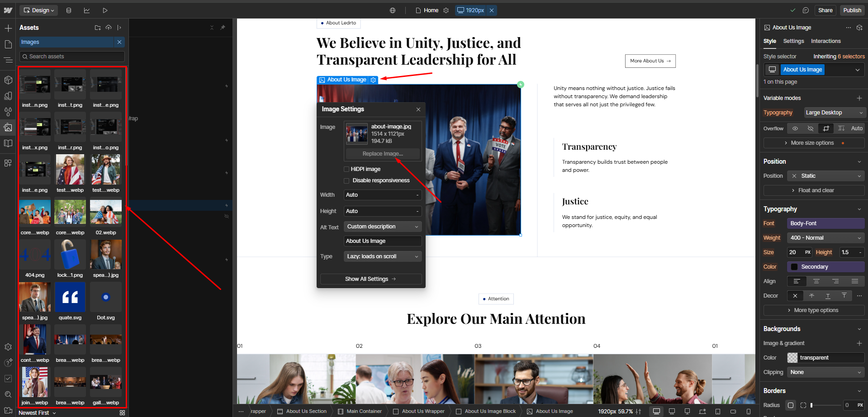Image resolution: width=868 pixels, height=417 pixels.
Task: Select the About Us Section breadcrumb
Action: click(302, 412)
